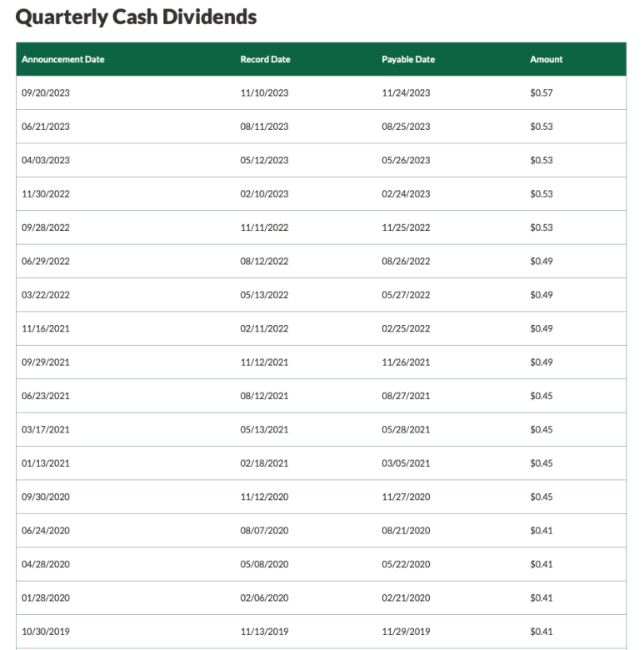Click the Record Date column header
The width and height of the screenshot is (644, 650).
coord(265,59)
